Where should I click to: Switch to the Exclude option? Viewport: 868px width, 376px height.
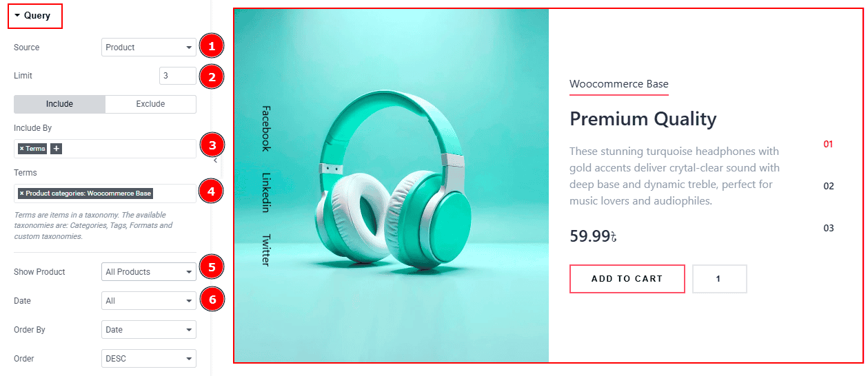150,104
